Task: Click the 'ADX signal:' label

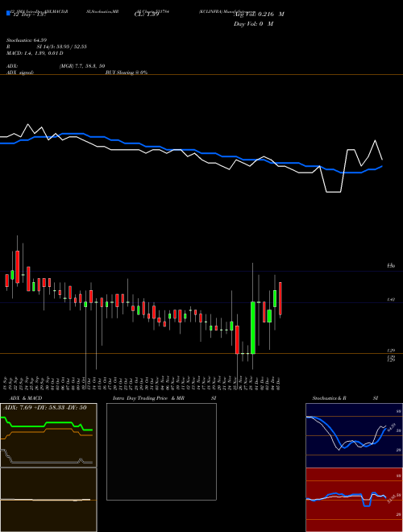Action: pyautogui.click(x=20, y=73)
